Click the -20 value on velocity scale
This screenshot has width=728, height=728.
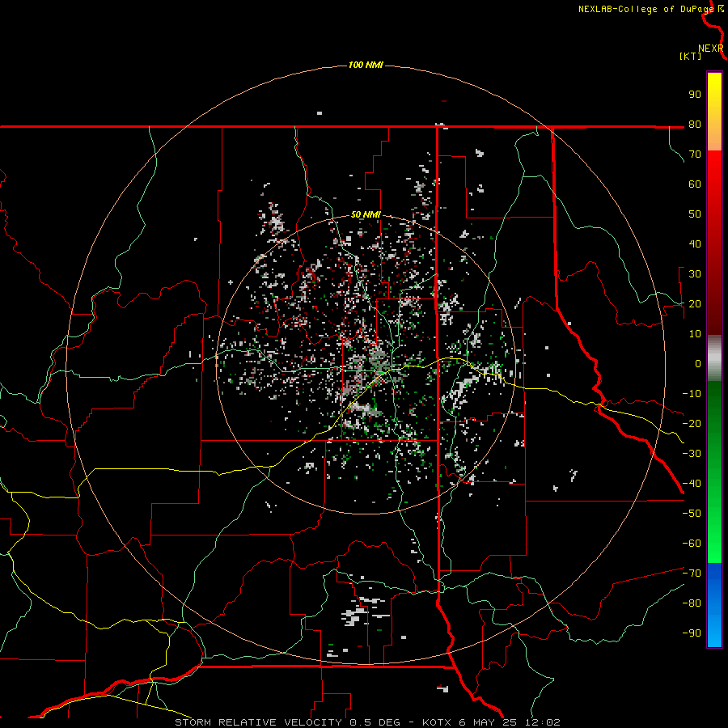[x=692, y=424]
